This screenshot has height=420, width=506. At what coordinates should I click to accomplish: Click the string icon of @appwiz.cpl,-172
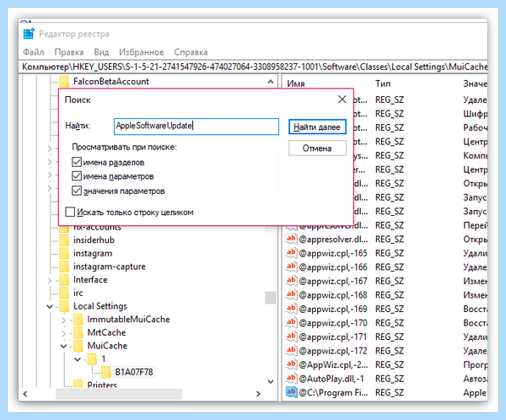coord(291,350)
